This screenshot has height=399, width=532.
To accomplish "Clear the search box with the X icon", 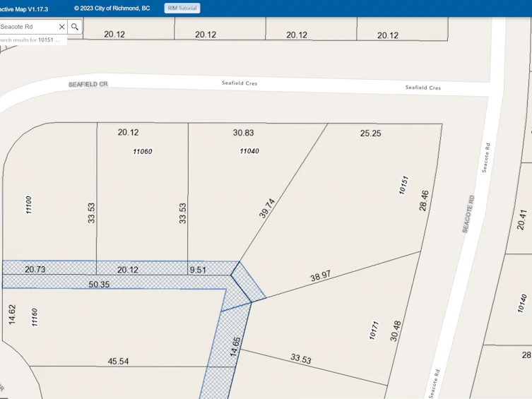I will [61, 27].
